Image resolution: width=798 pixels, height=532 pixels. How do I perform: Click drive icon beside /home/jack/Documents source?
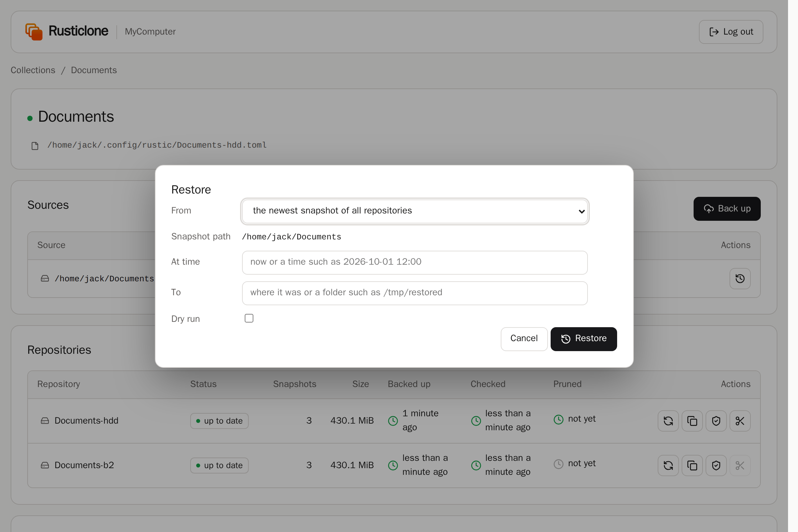pos(45,279)
